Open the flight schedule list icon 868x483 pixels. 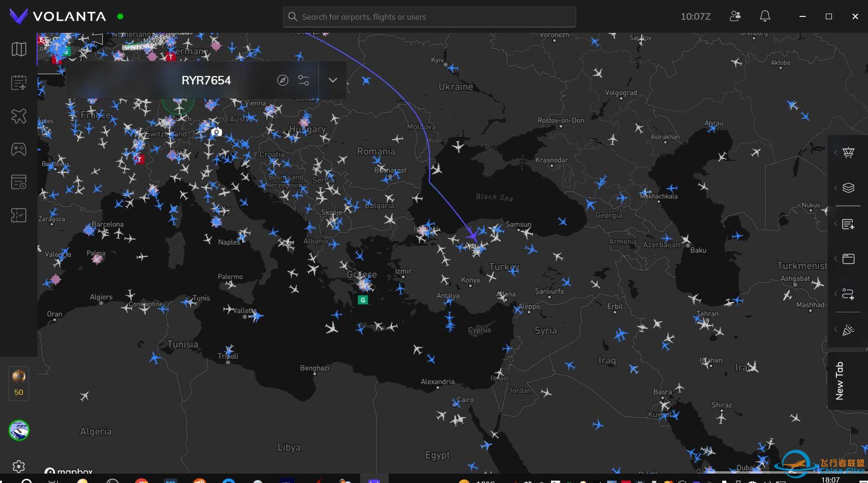point(19,83)
